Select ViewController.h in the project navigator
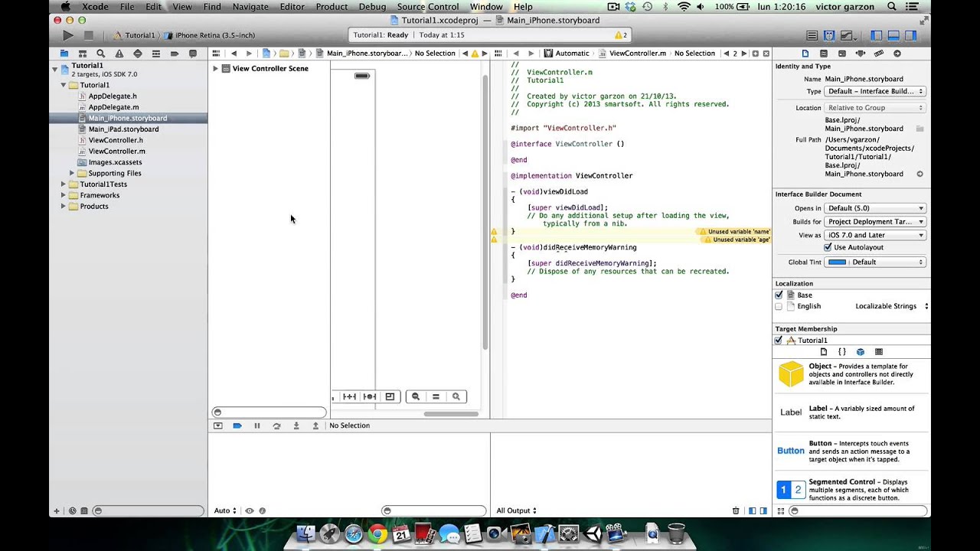 (116, 140)
